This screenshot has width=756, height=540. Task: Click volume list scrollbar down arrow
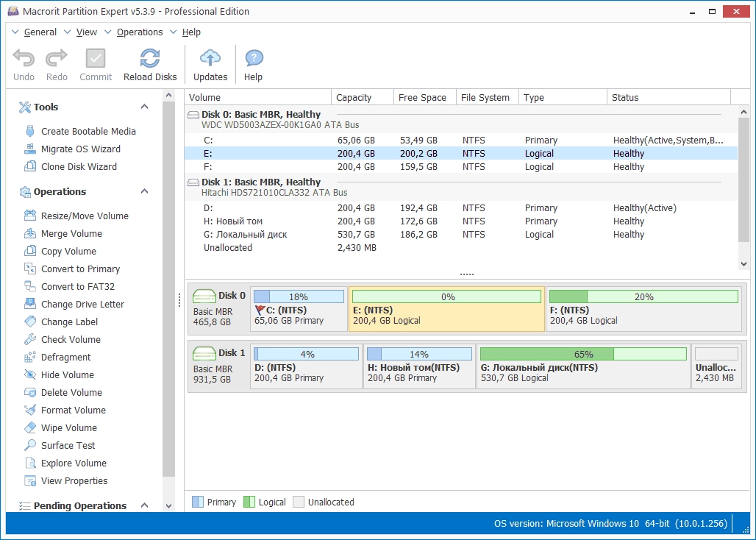[743, 263]
